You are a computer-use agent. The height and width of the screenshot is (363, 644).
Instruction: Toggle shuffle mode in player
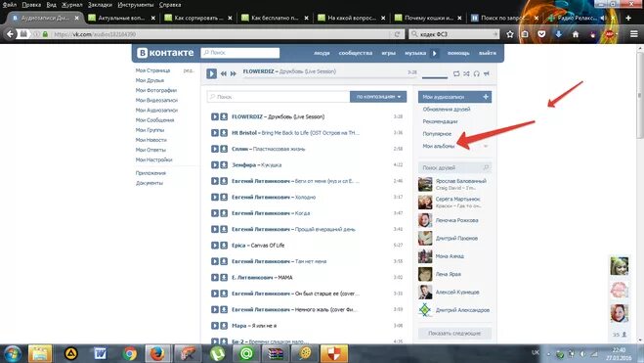(x=466, y=73)
